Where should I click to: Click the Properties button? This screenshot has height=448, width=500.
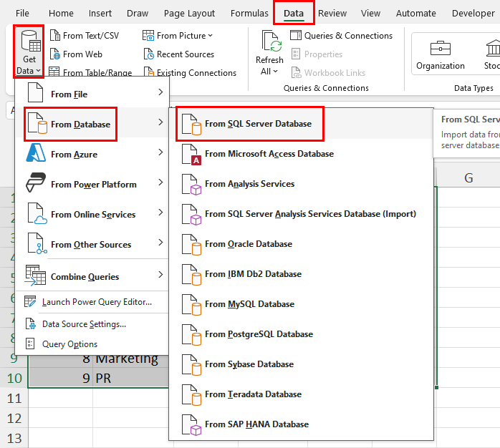coord(317,54)
